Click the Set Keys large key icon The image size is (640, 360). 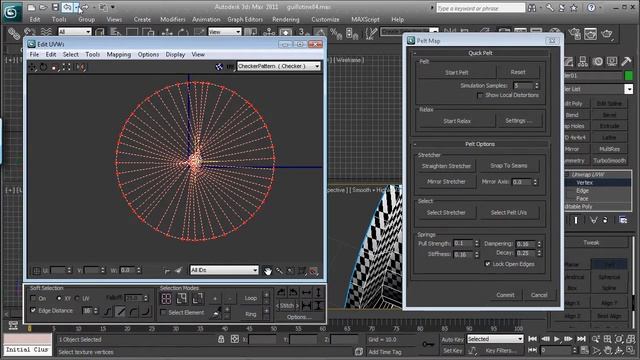[x=428, y=345]
